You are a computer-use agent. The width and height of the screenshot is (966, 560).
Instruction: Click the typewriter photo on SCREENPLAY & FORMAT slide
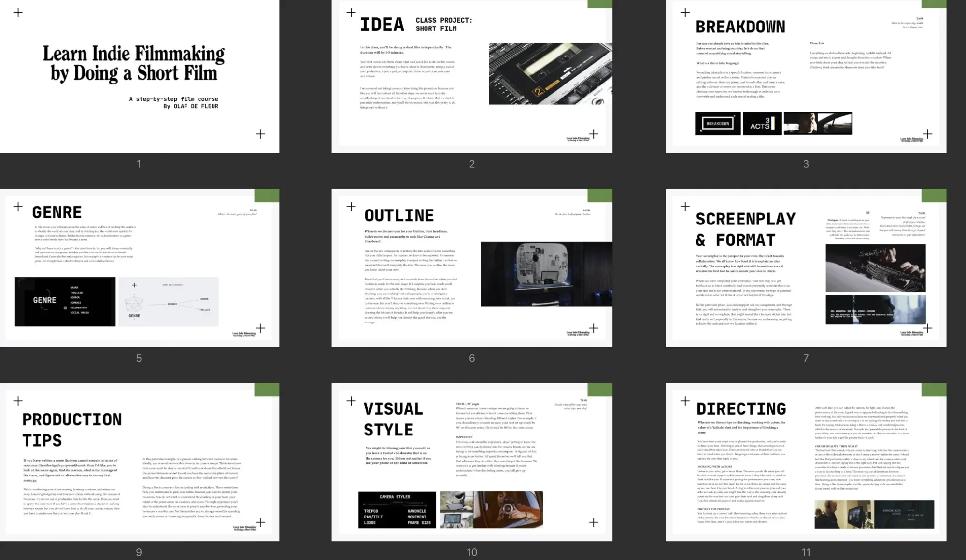pos(875,268)
